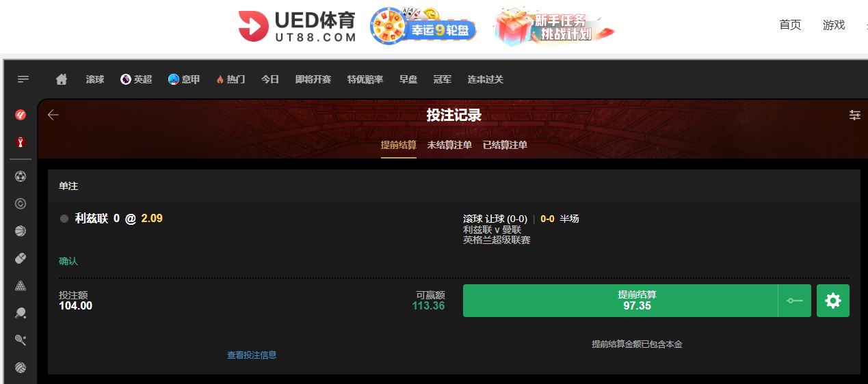The height and width of the screenshot is (384, 868).
Task: Click the UED体育 logo
Action: point(298,27)
